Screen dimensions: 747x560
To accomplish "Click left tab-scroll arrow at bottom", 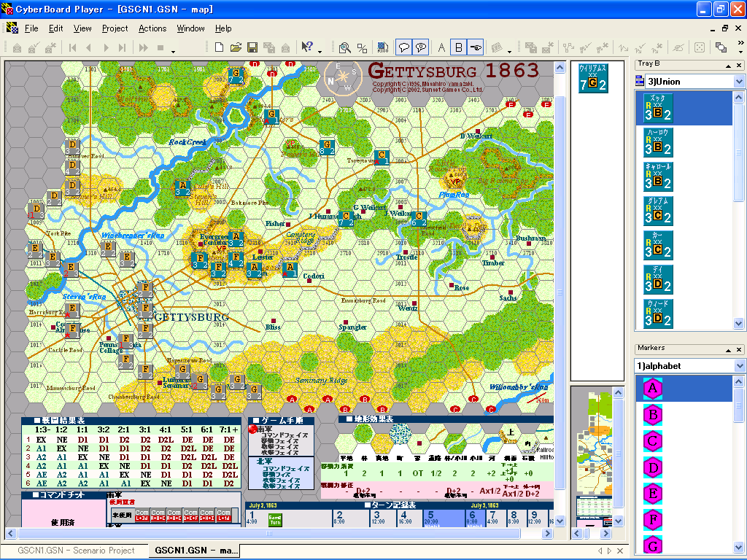I will click(x=600, y=551).
